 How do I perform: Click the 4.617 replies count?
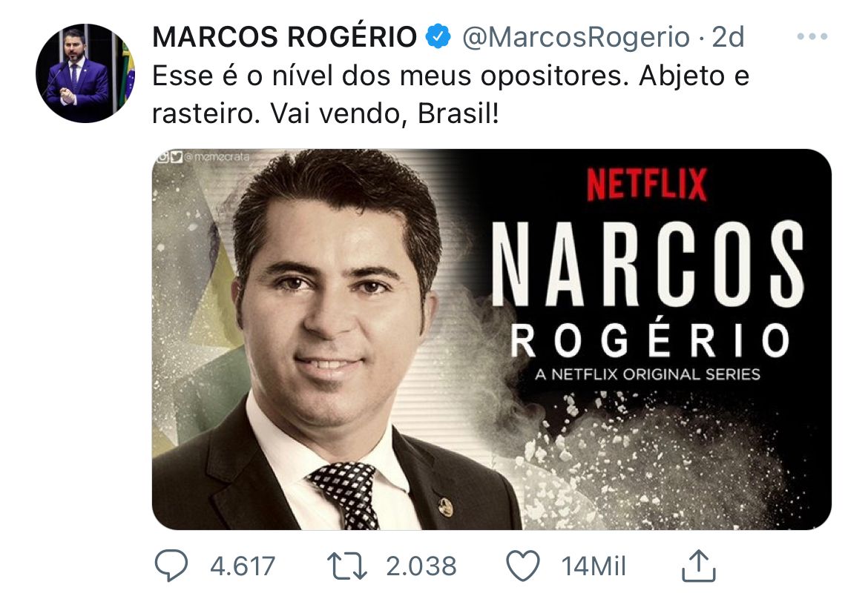pyautogui.click(x=243, y=566)
